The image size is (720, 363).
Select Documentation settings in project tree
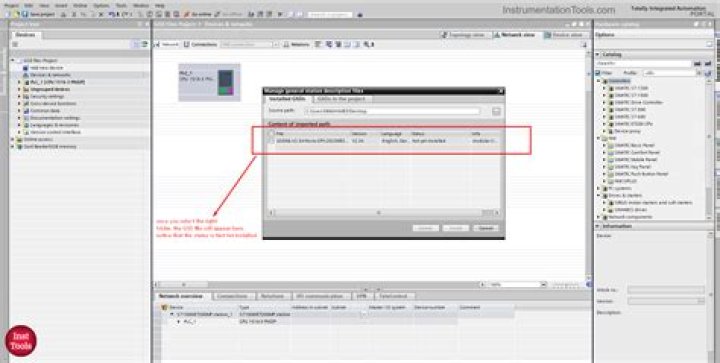pos(55,118)
